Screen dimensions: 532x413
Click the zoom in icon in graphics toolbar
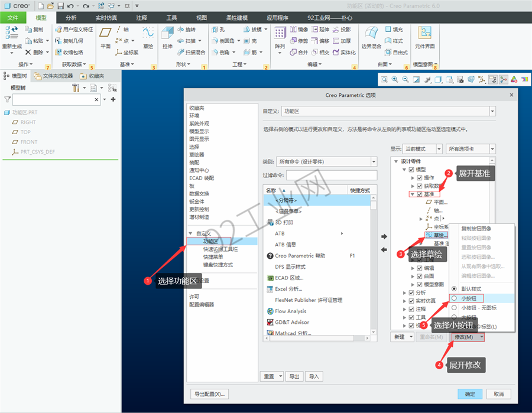pos(395,79)
